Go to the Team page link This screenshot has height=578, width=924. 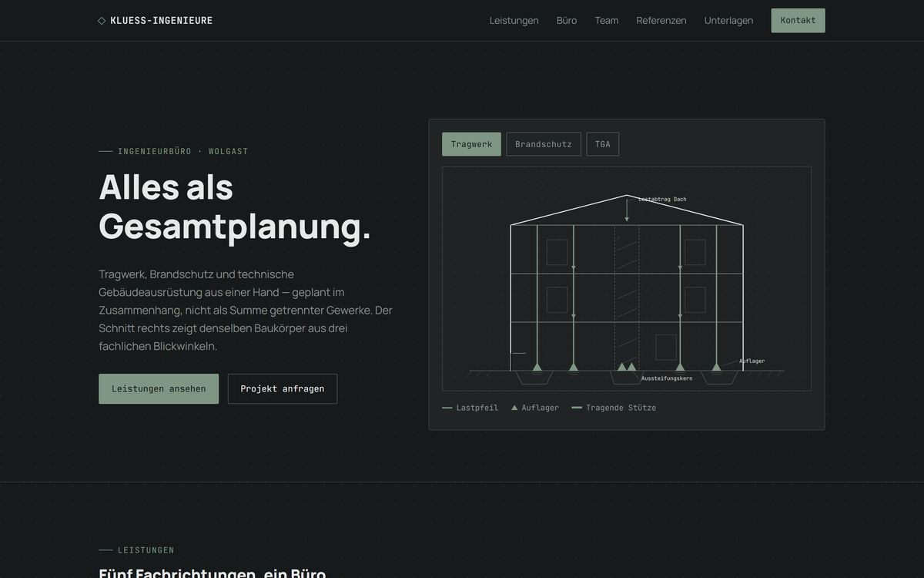(x=607, y=21)
